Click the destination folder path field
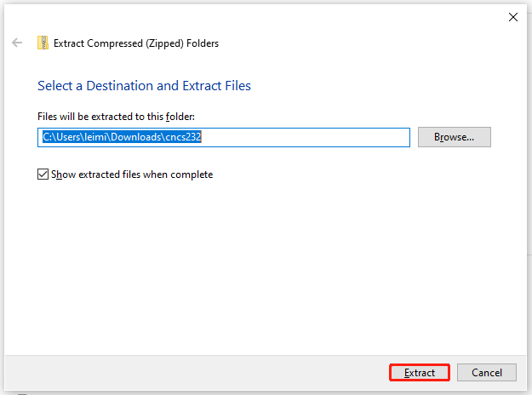This screenshot has width=532, height=395. (x=224, y=137)
